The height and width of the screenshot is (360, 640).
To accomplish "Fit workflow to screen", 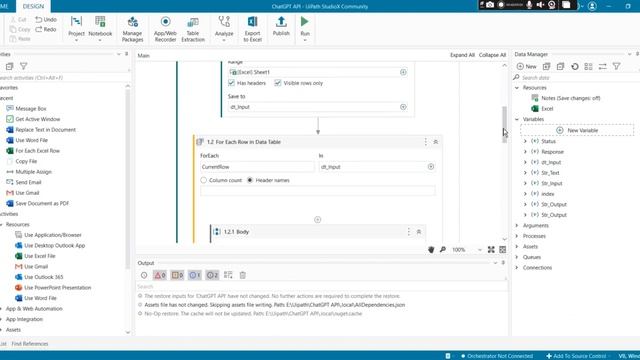I will click(x=491, y=249).
